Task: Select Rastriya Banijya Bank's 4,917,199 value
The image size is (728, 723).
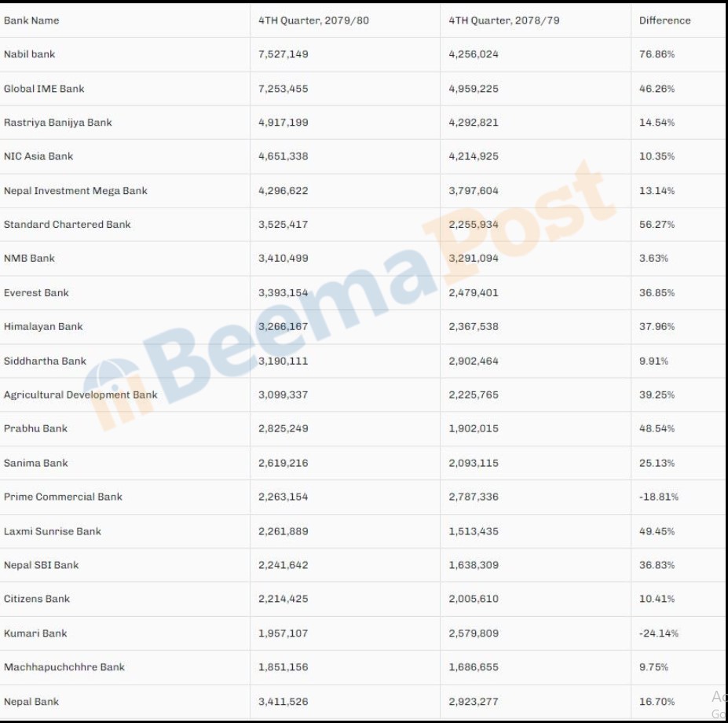Action: 284,123
